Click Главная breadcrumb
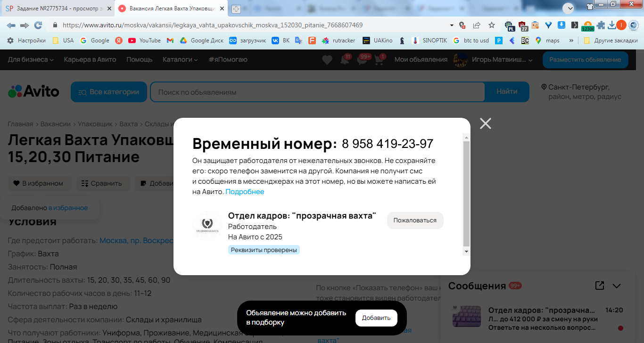The height and width of the screenshot is (343, 644). coord(20,124)
